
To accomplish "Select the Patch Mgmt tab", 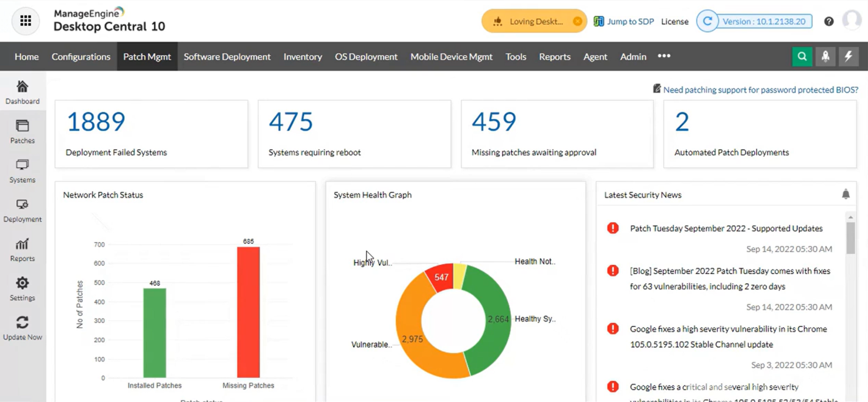I will pyautogui.click(x=147, y=56).
